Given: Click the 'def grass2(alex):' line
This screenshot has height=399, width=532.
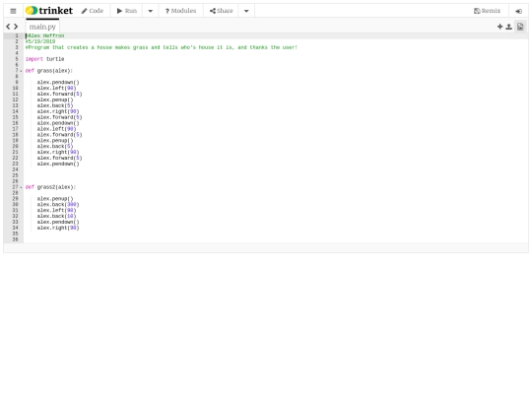Looking at the screenshot, I should point(50,187).
